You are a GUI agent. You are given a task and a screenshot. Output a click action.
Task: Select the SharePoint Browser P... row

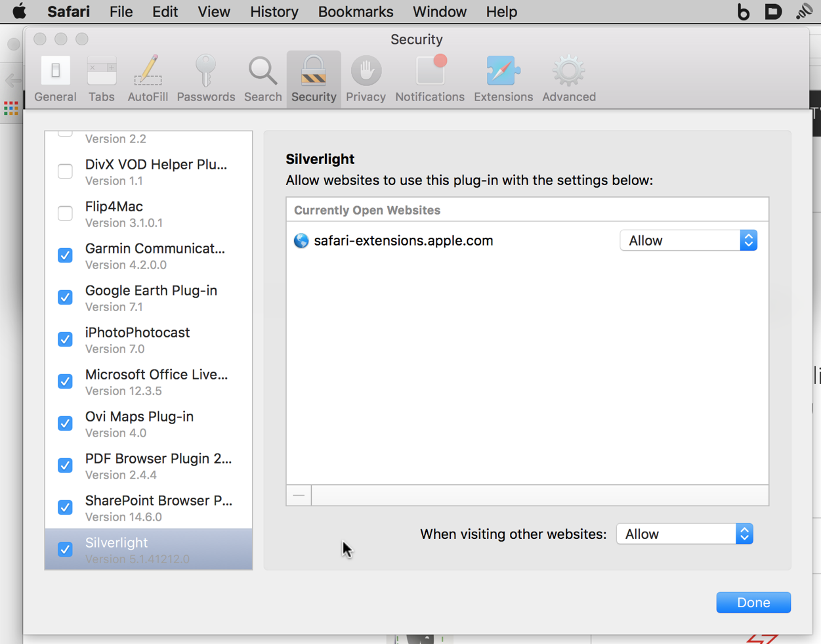pos(148,507)
